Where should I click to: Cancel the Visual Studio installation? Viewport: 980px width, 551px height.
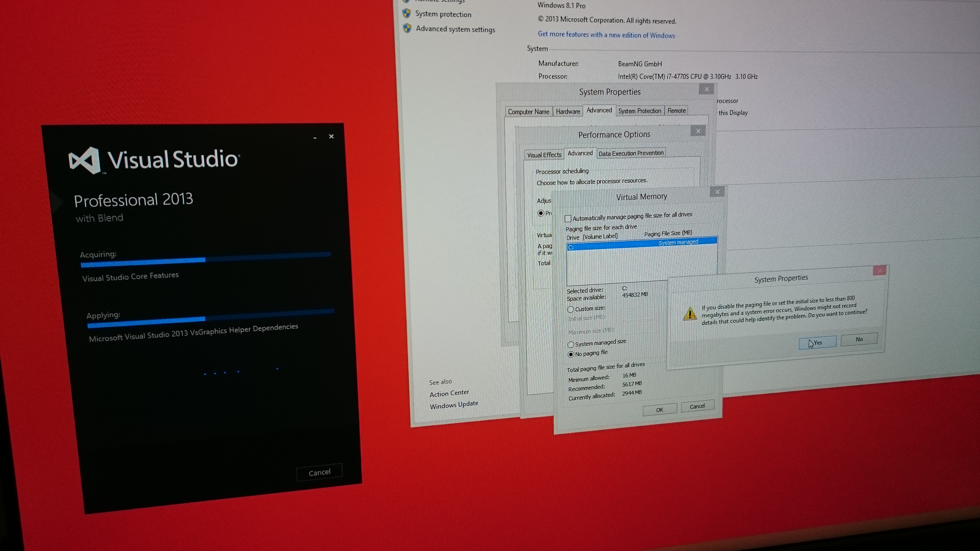(320, 472)
